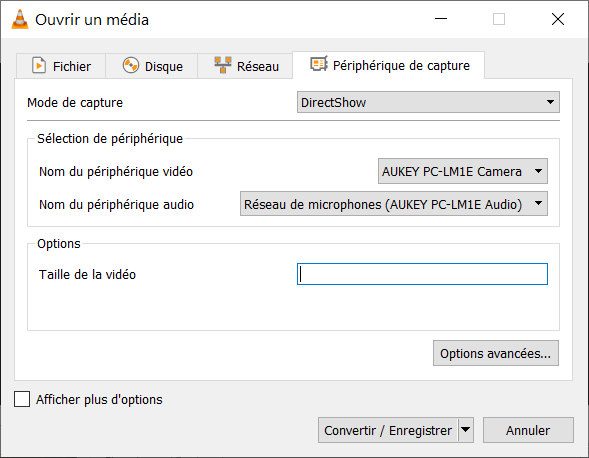Image resolution: width=589 pixels, height=458 pixels.
Task: Click the Convertir / Enregistrer button
Action: [x=388, y=430]
